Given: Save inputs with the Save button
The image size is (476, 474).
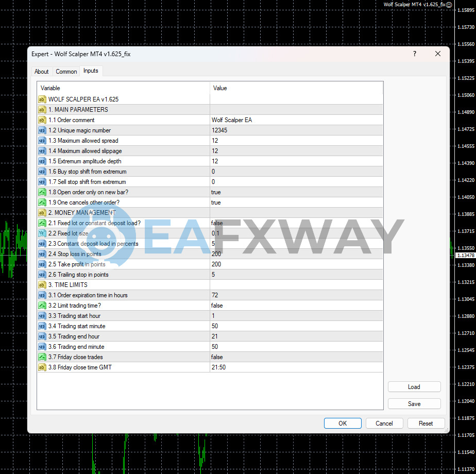Looking at the screenshot, I should [x=414, y=404].
